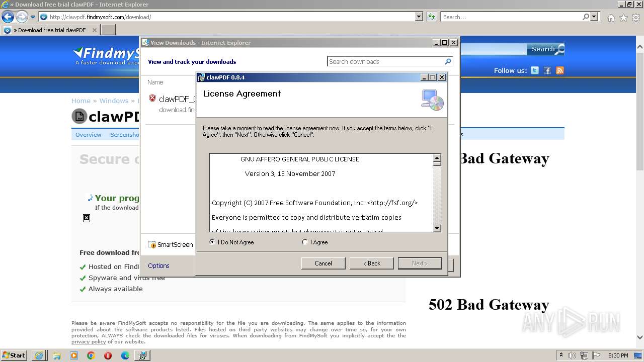Open the FindMySoft Twitter icon

point(535,70)
